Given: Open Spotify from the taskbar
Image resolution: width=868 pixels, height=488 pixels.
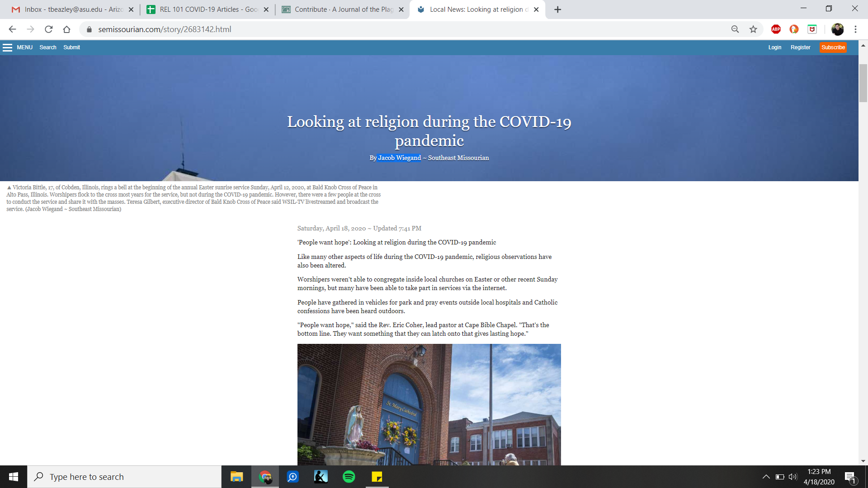Looking at the screenshot, I should click(x=349, y=477).
